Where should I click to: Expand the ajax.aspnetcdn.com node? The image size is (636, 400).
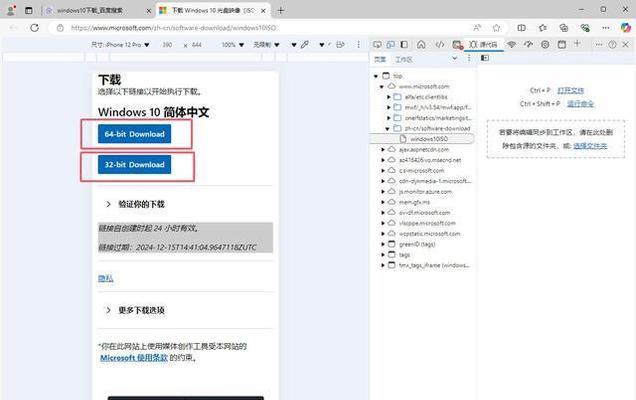tap(382, 150)
